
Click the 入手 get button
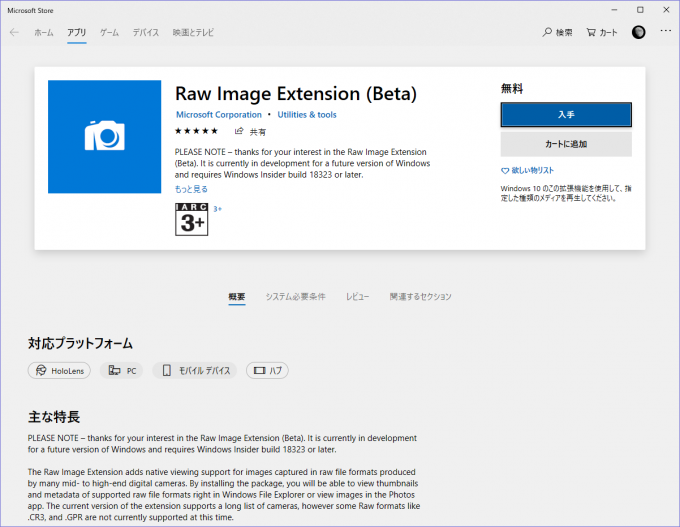pyautogui.click(x=566, y=115)
